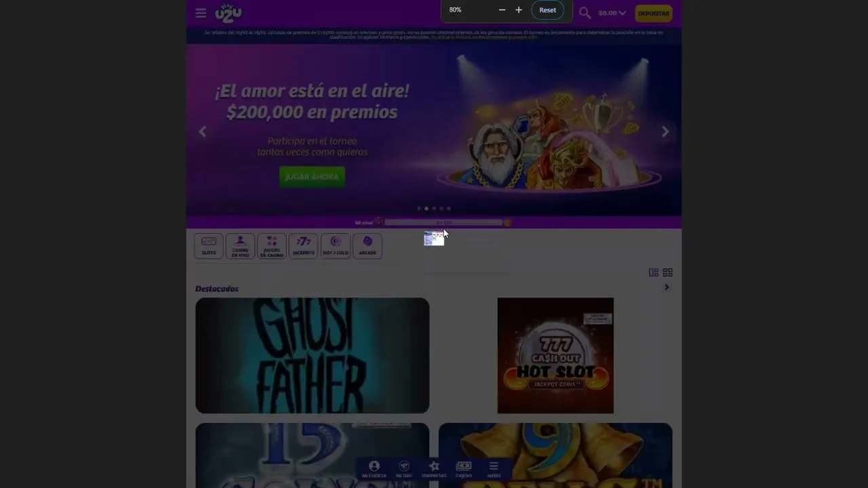Click the green Jugar Ahora button

[312, 177]
